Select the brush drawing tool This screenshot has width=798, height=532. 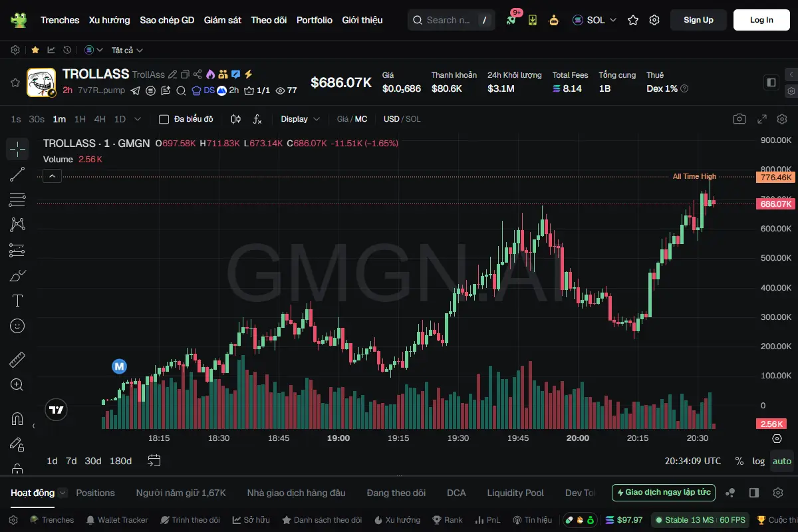[17, 275]
